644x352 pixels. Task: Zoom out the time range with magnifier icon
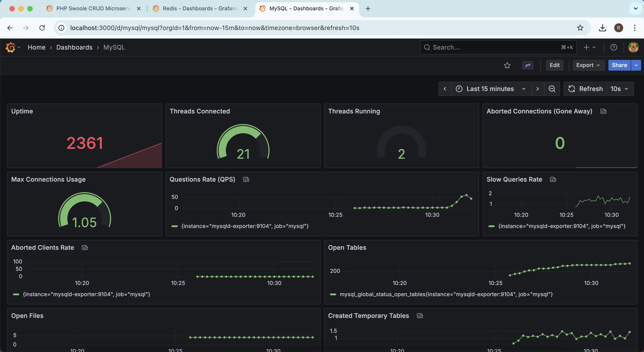(552, 89)
